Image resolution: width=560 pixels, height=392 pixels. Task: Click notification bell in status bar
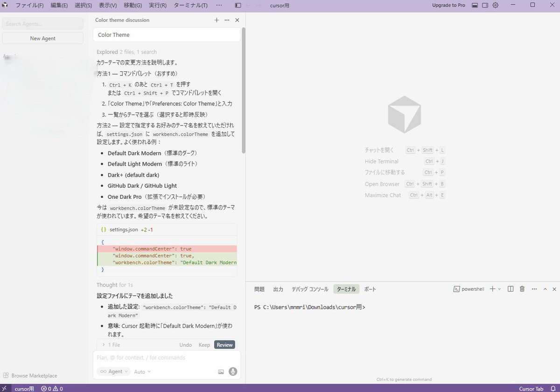[x=553, y=388]
